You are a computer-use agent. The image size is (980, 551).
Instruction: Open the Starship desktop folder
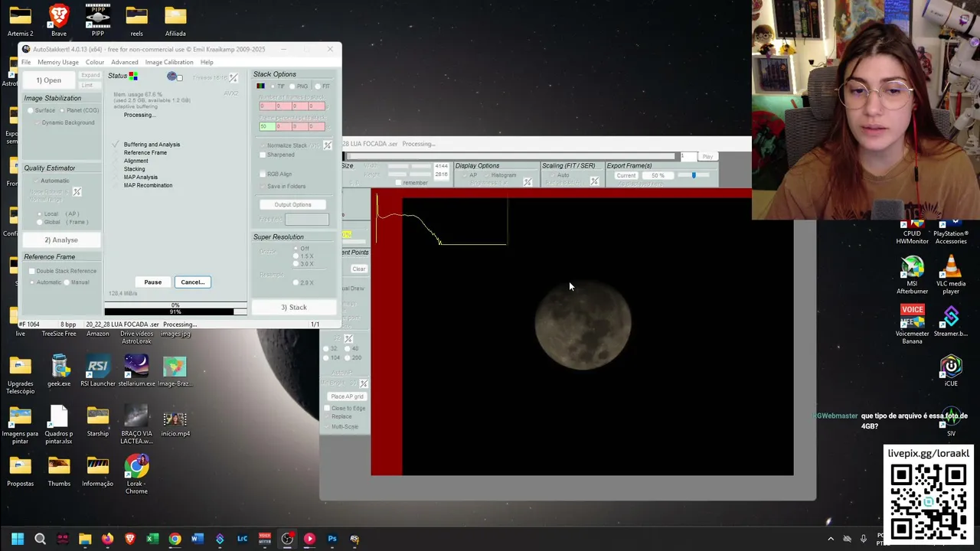[x=98, y=421]
